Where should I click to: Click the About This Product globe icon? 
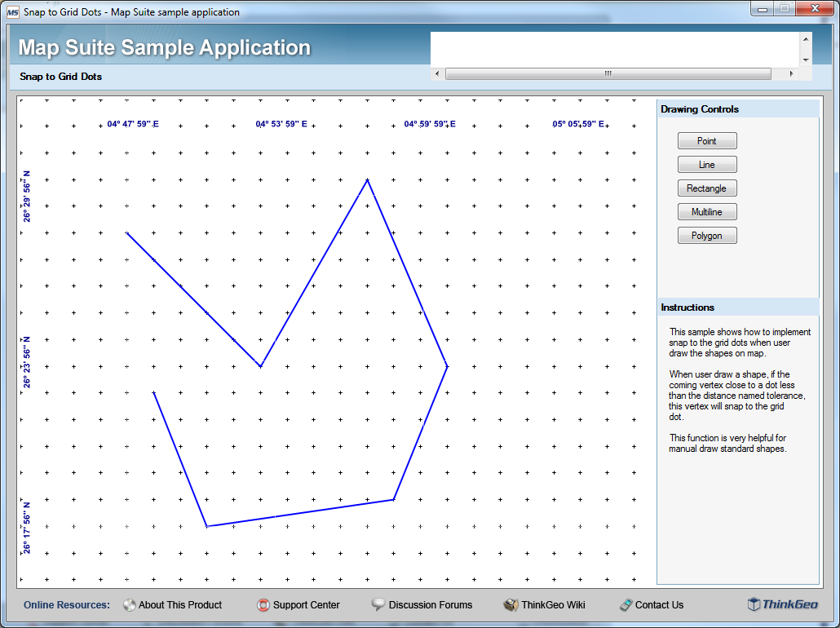tap(129, 605)
